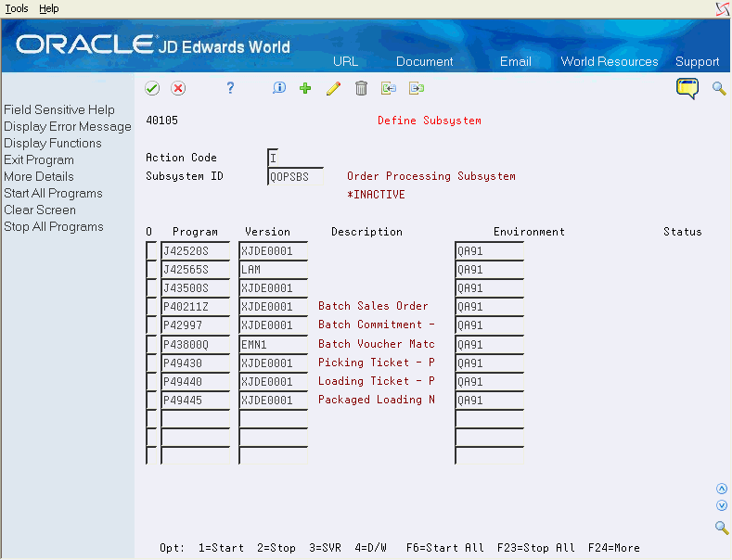Open the Help menu
This screenshot has height=560, width=732.
tap(49, 8)
